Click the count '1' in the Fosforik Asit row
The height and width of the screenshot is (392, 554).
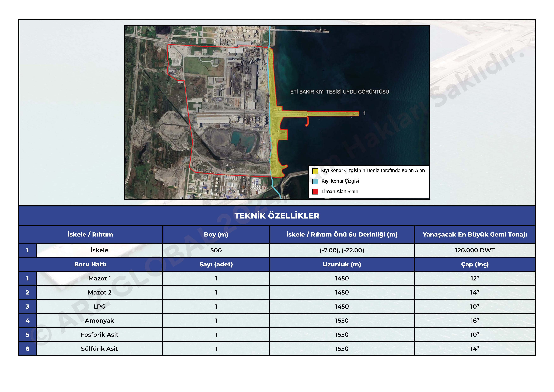click(x=216, y=334)
